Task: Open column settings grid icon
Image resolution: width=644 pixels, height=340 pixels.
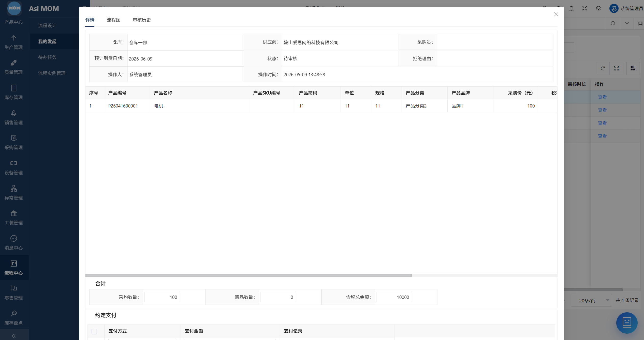Action: [x=633, y=68]
